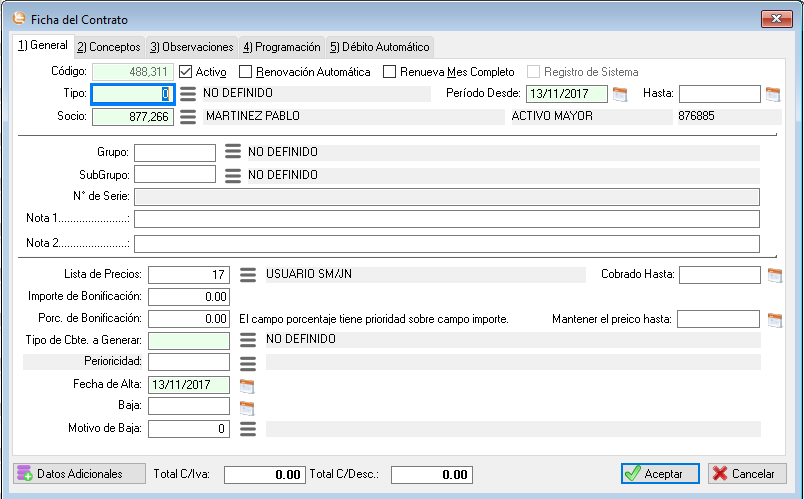Open calendar next to Baja date field
Image resolution: width=804 pixels, height=499 pixels.
coord(247,407)
